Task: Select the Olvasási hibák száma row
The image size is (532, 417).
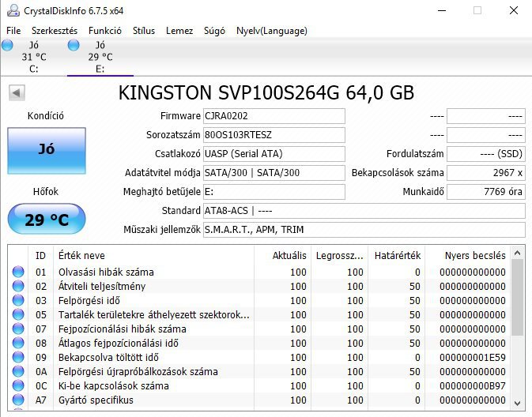Action: click(258, 272)
